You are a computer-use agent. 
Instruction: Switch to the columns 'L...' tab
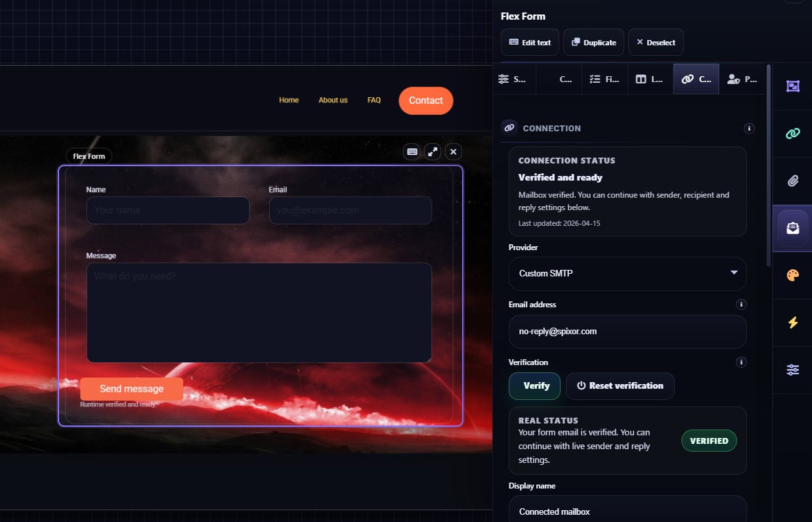tap(651, 79)
